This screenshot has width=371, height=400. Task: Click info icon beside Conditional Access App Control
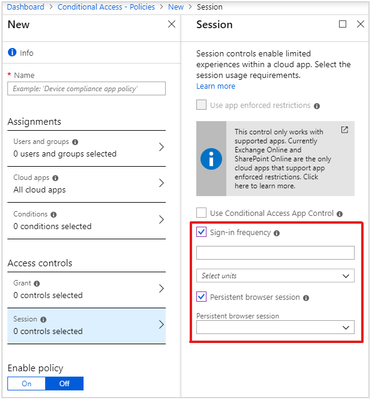340,214
